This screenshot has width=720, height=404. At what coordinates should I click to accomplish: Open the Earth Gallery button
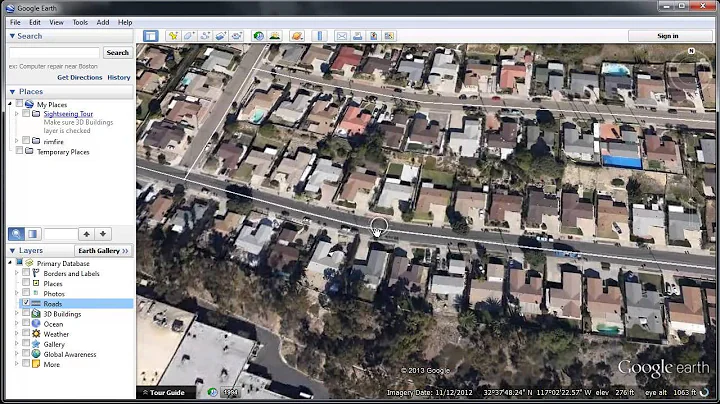103,251
